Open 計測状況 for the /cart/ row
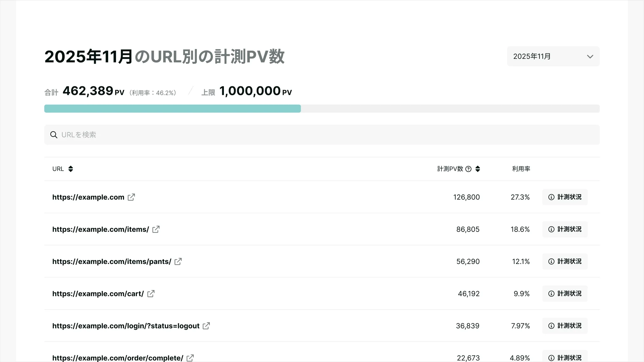 click(565, 293)
